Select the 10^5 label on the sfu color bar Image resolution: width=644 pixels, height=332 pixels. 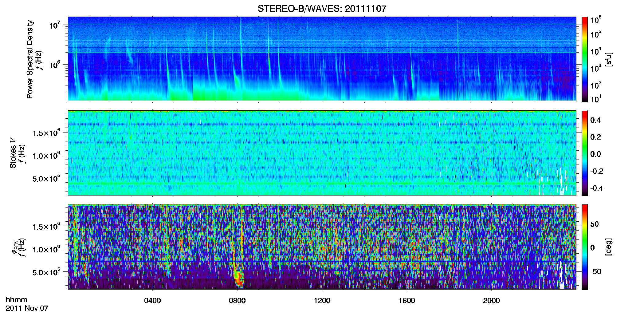point(596,34)
